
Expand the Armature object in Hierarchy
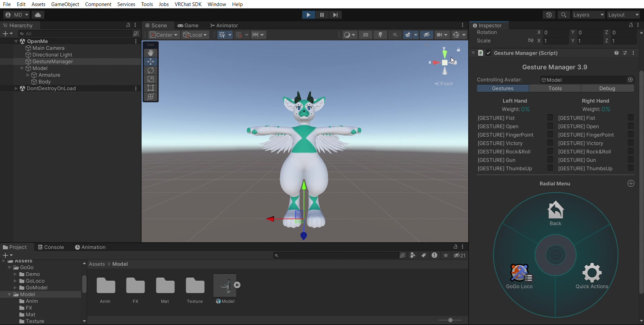[28, 75]
